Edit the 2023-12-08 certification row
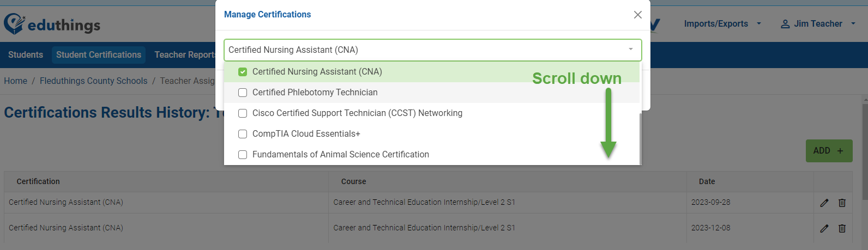 [x=824, y=228]
